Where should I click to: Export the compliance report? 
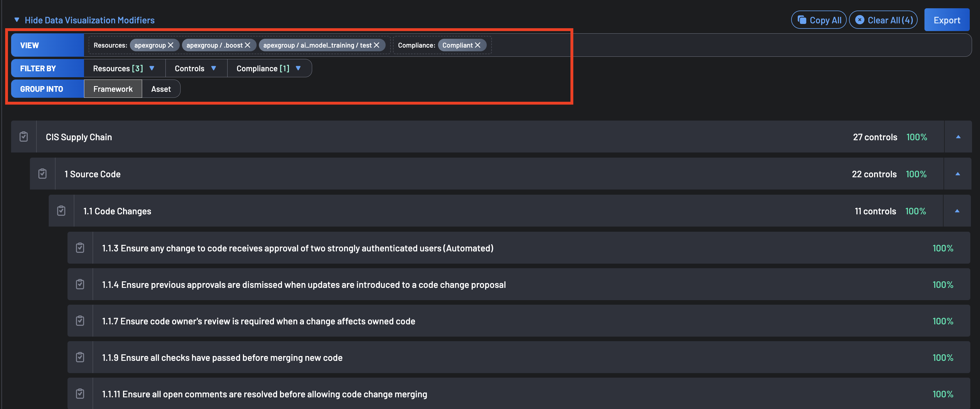[946, 20]
